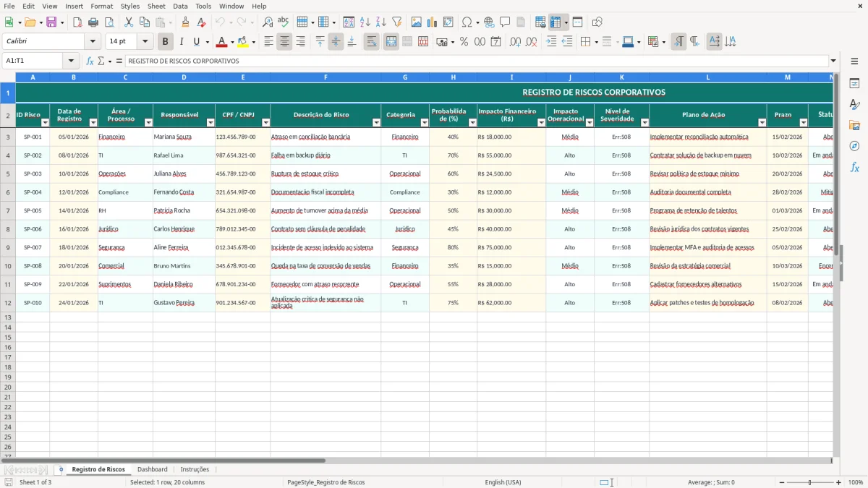Open the Format menu
This screenshot has width=868, height=488.
101,6
